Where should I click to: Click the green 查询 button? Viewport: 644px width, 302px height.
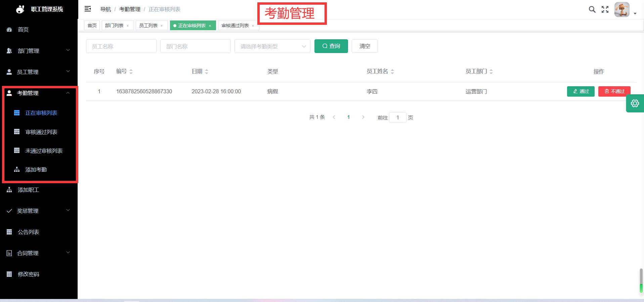tap(331, 46)
